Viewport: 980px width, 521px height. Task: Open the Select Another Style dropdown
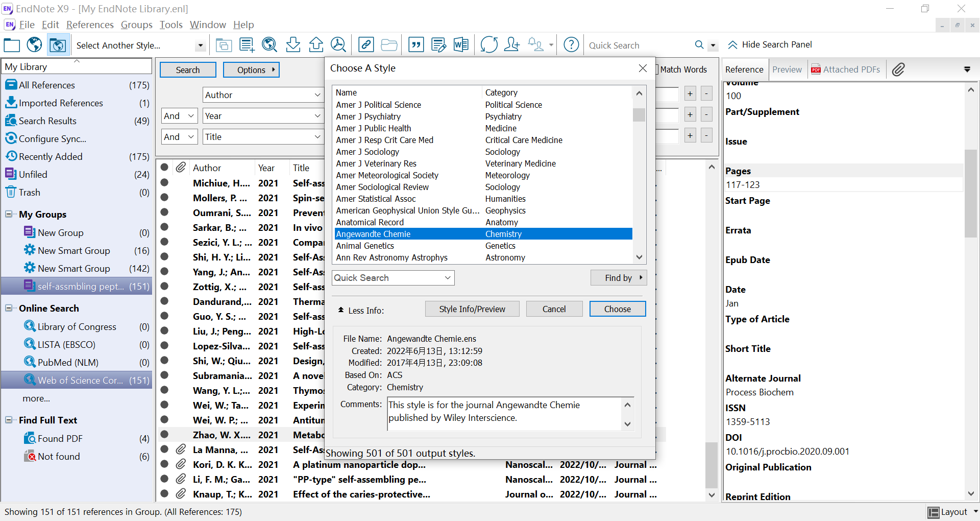pyautogui.click(x=201, y=45)
